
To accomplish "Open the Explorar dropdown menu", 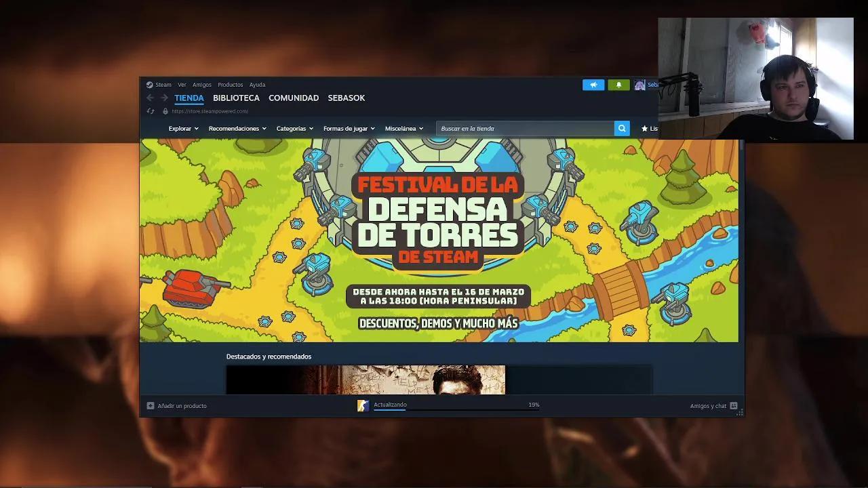I will [x=182, y=128].
